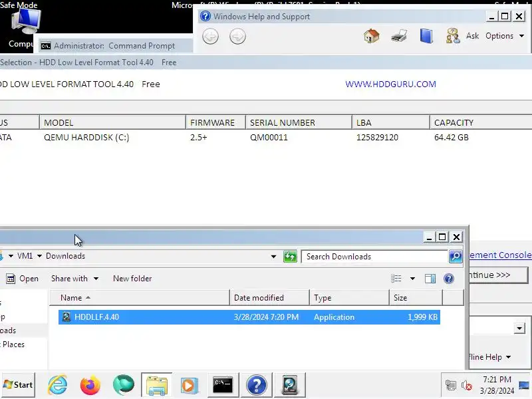Select the QEMU HARDDISK (C:) drive row

coord(266,138)
